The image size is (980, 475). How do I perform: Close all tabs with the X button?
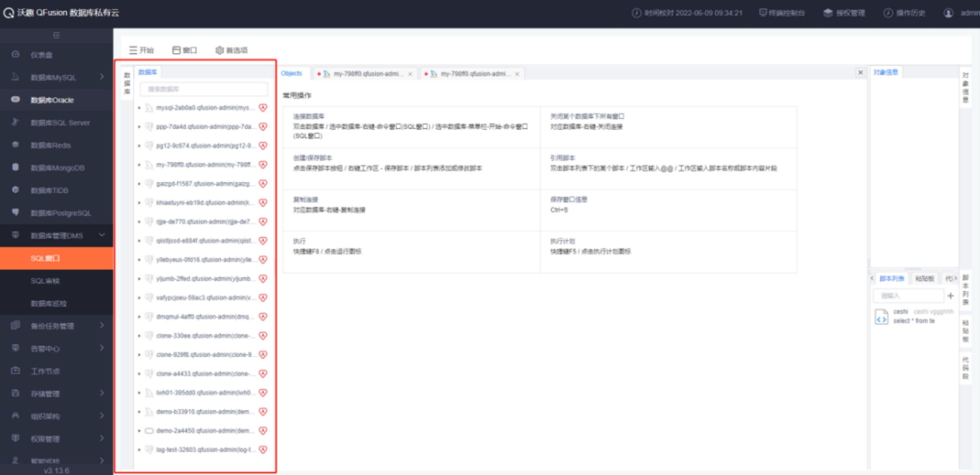[860, 72]
